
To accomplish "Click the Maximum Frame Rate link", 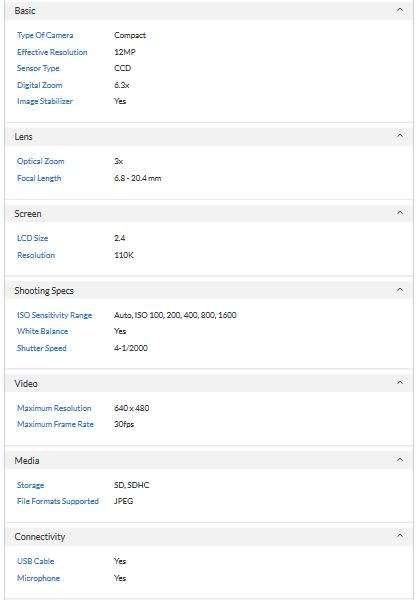I will tap(55, 424).
